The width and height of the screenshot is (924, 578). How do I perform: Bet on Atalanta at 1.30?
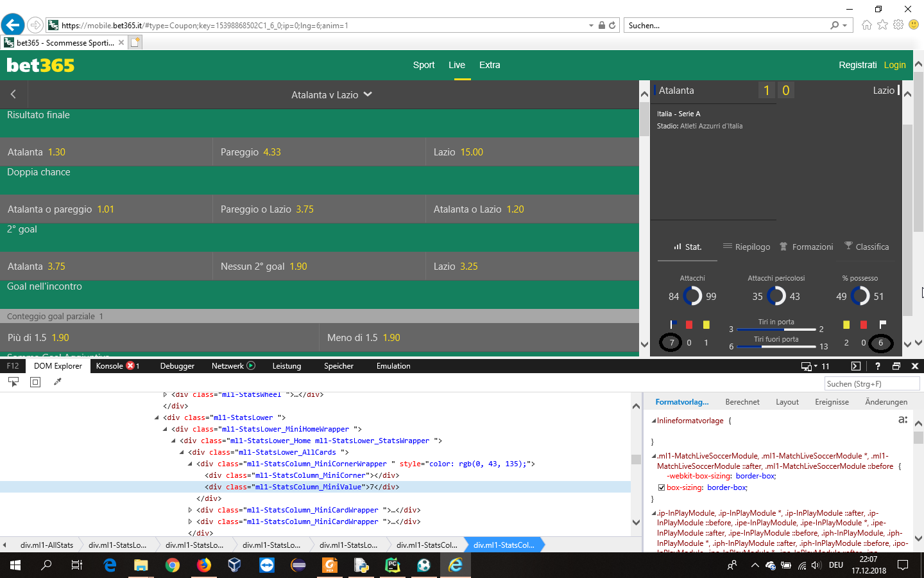click(107, 152)
